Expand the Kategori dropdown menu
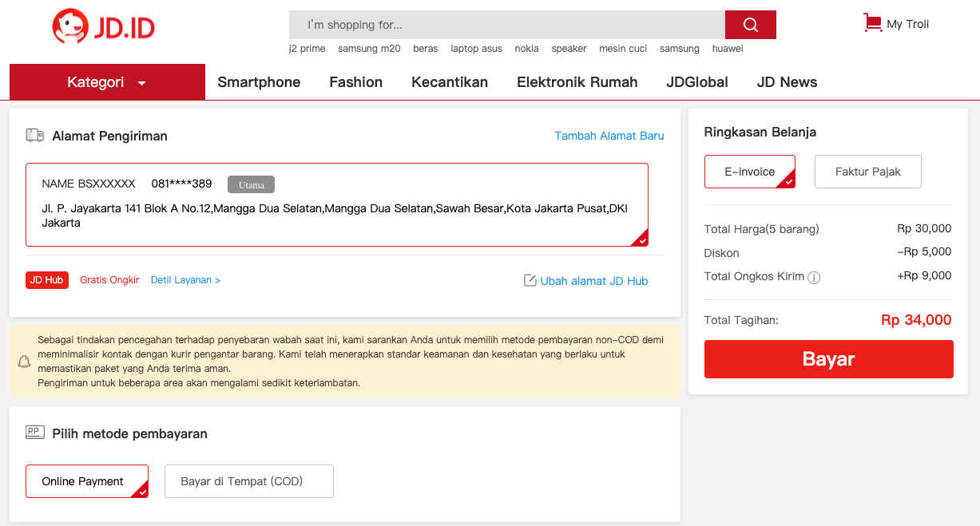This screenshot has height=526, width=980. (107, 82)
